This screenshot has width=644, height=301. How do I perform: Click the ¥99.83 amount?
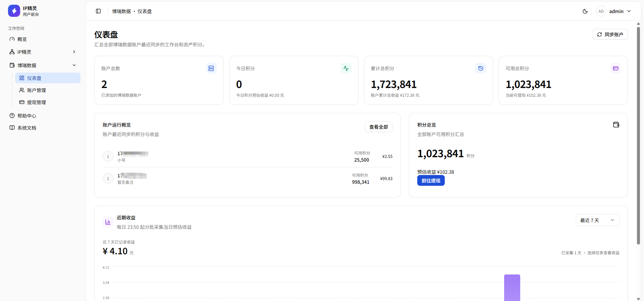coord(386,179)
